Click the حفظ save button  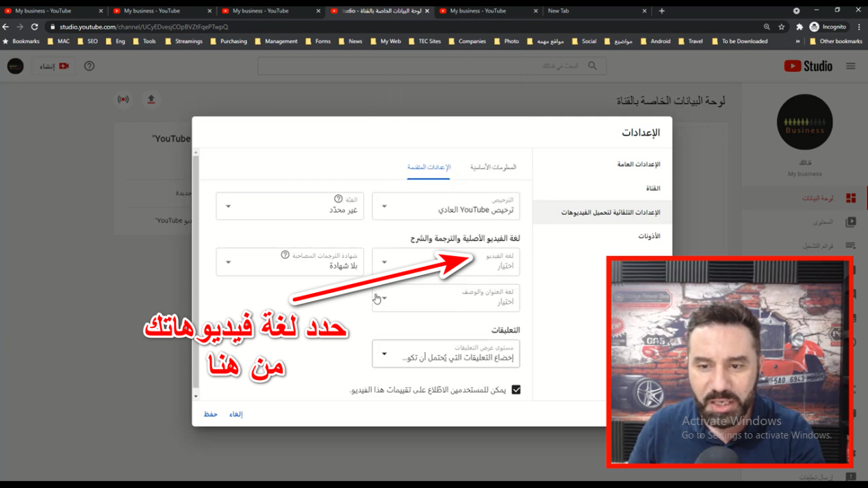click(x=210, y=414)
